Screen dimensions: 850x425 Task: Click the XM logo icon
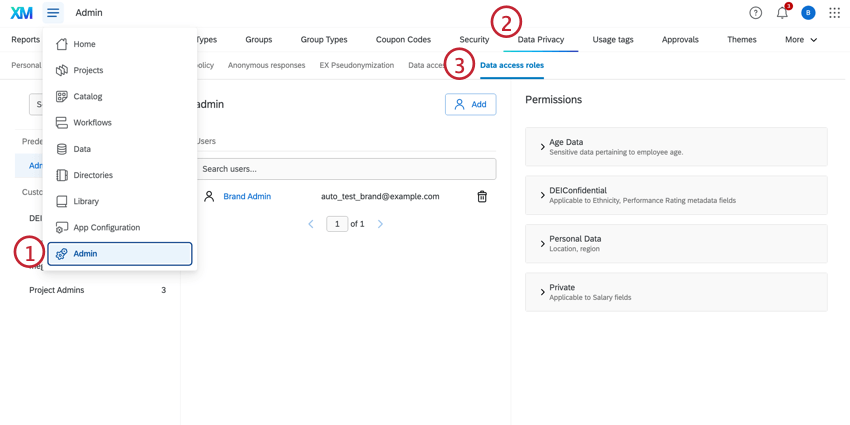coord(21,13)
